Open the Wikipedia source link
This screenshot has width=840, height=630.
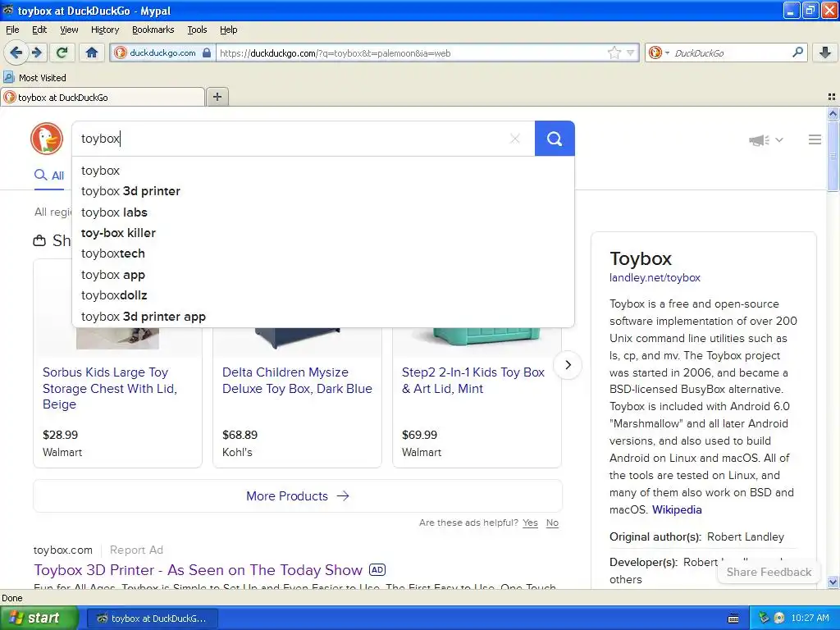[677, 509]
